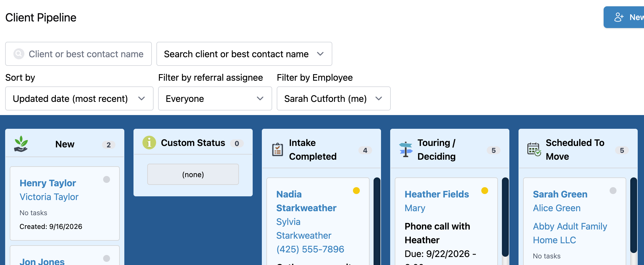Screen dimensions: 644x265
Task: Click the Scheduled To Move calendar icon
Action: tap(534, 149)
